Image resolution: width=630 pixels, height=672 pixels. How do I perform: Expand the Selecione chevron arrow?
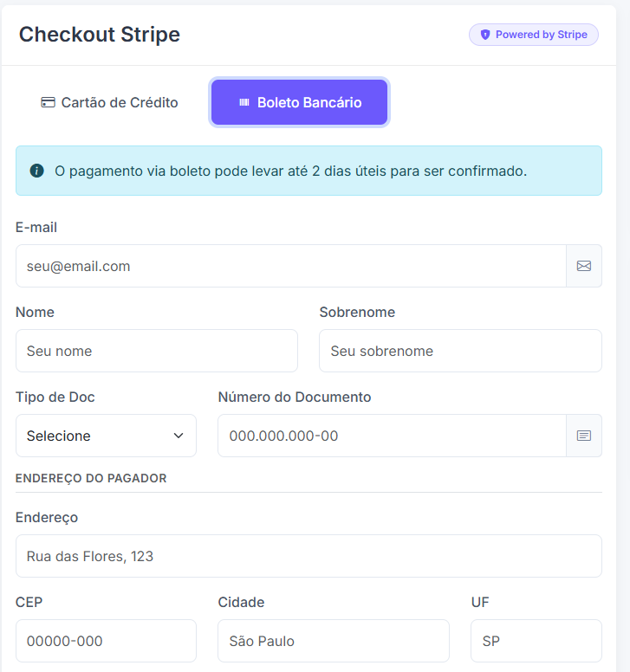coord(179,436)
